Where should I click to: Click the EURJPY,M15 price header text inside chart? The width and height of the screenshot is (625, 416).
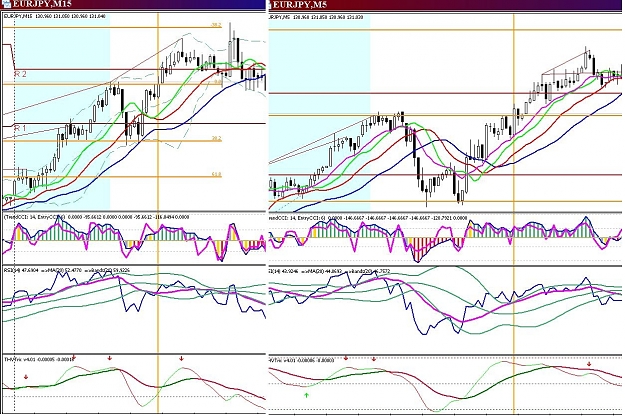point(55,16)
